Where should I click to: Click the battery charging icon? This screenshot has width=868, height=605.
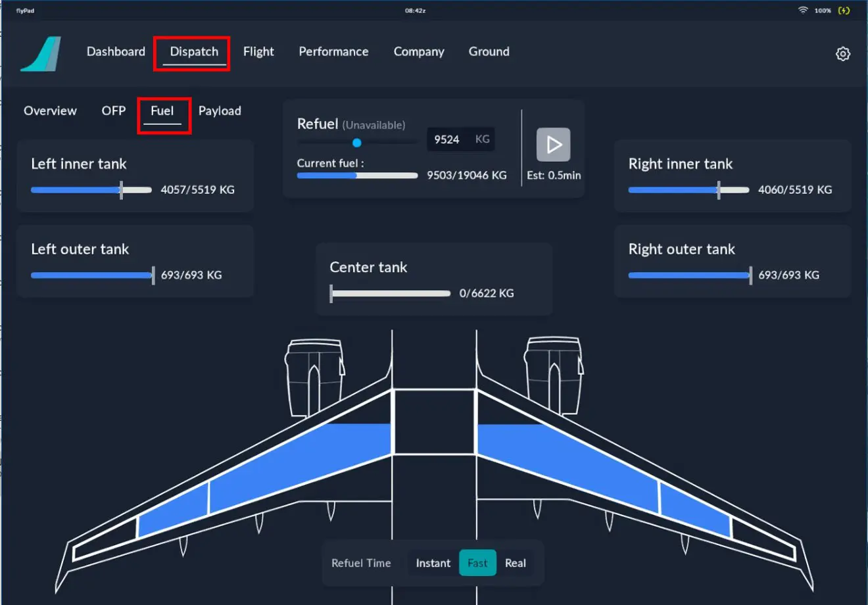click(844, 11)
